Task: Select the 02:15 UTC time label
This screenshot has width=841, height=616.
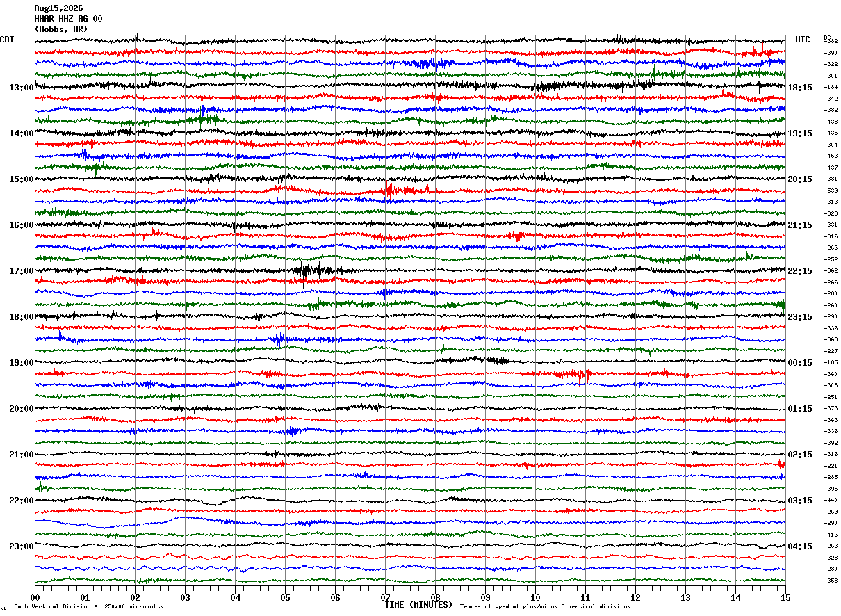Action: [x=800, y=455]
